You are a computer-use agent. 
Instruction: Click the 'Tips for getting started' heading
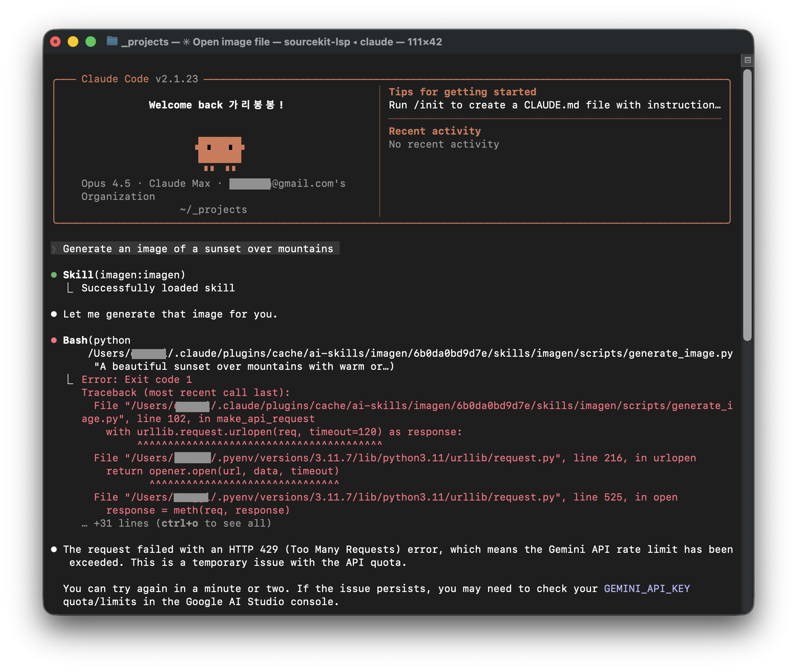pyautogui.click(x=462, y=92)
